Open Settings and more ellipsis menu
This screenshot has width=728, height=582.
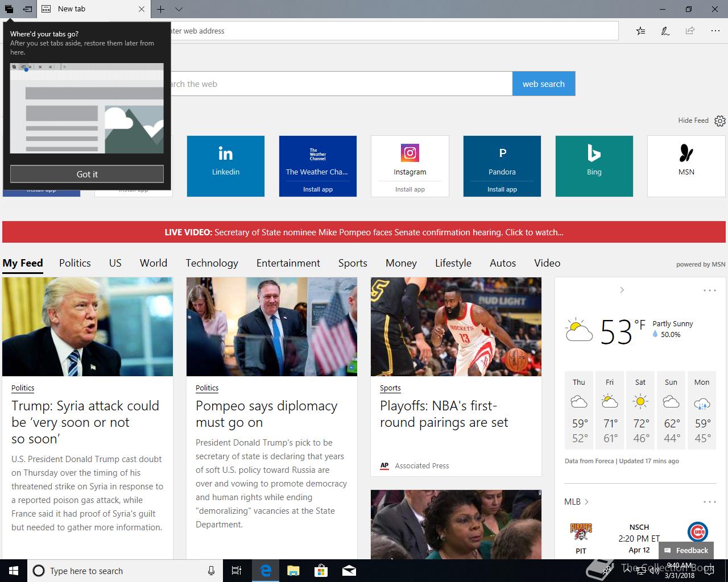[715, 31]
